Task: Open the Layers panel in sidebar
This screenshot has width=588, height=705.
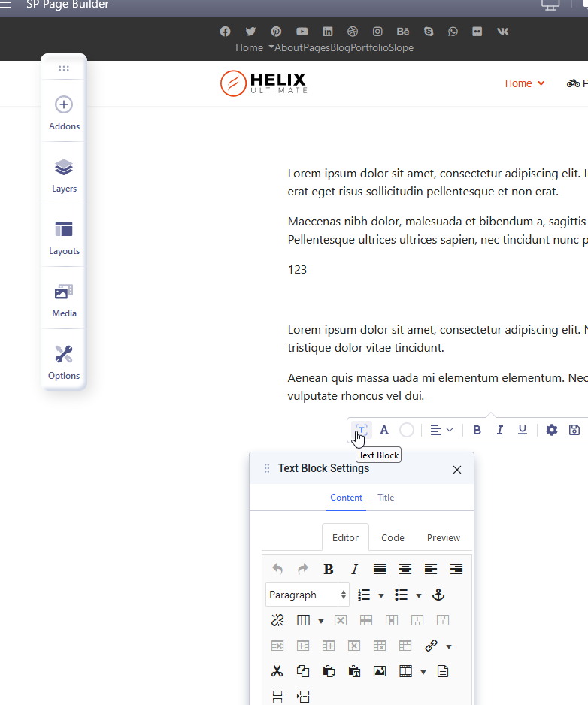Action: point(64,175)
